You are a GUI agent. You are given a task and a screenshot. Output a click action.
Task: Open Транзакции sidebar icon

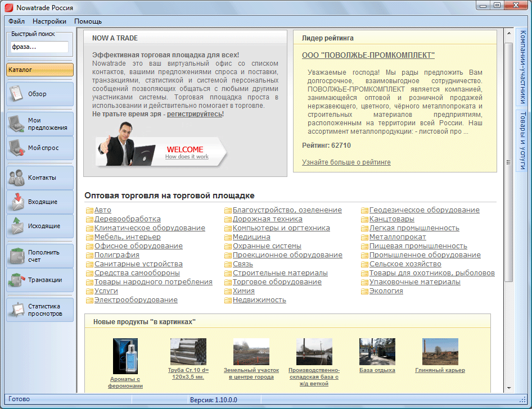(17, 280)
